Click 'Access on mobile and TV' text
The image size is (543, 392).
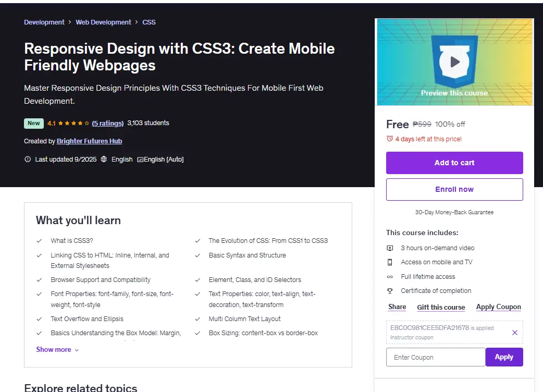click(x=437, y=262)
